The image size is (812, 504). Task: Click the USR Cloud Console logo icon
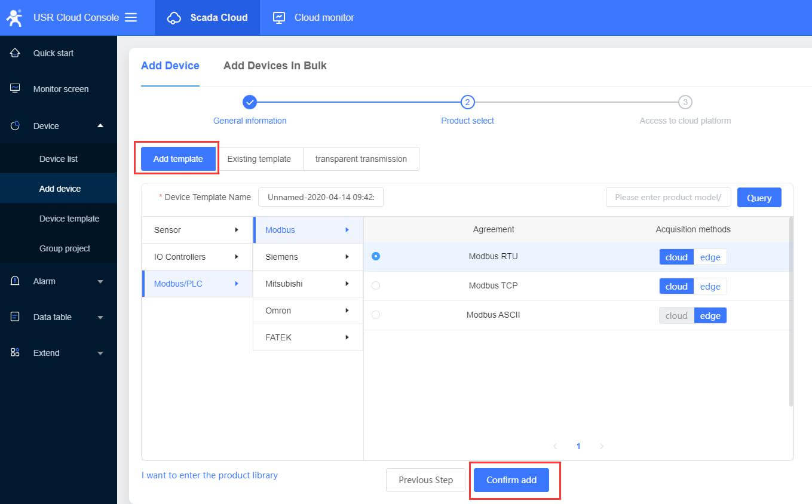[x=14, y=17]
